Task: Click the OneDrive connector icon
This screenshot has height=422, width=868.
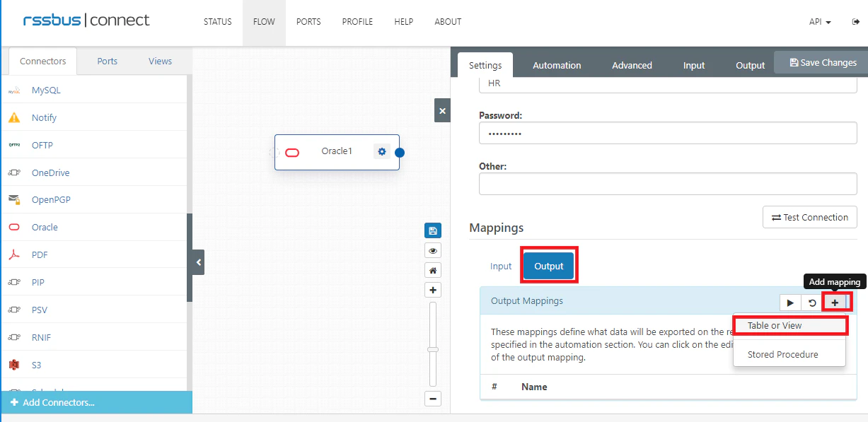Action: [x=14, y=172]
